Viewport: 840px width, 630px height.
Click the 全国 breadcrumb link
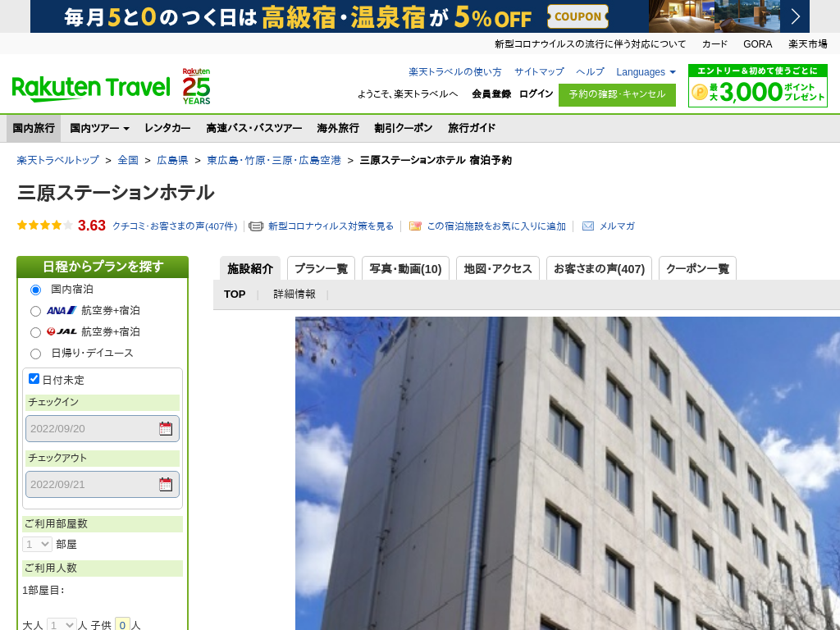tap(128, 160)
